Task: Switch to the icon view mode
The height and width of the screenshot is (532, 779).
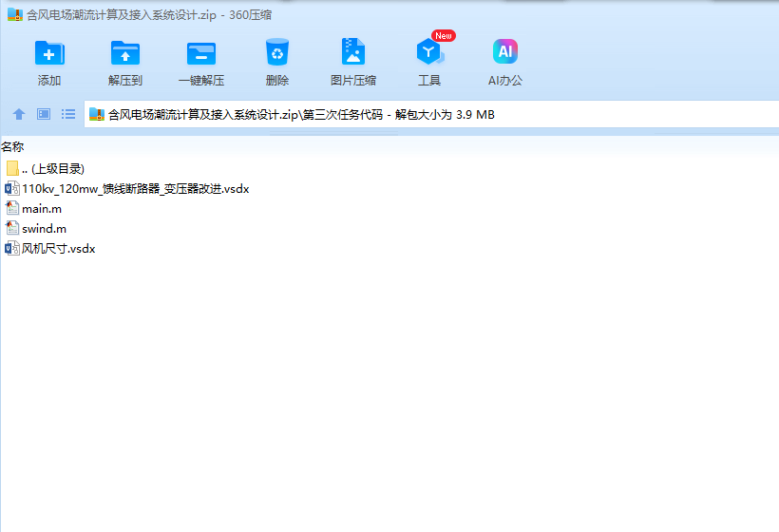Action: 44,114
